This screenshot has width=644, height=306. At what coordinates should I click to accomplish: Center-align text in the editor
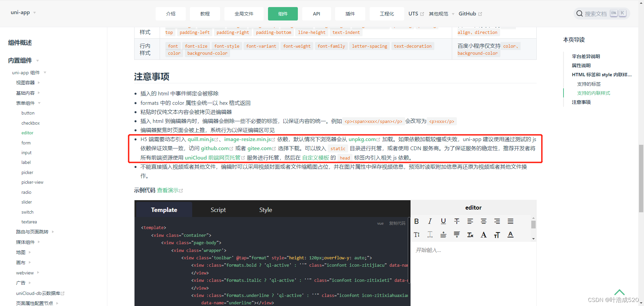click(483, 221)
